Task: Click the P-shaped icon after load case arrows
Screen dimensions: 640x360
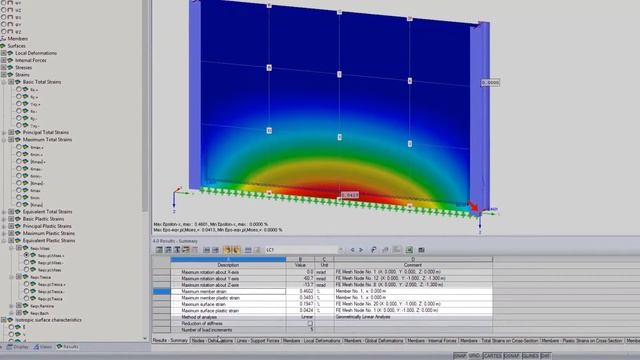Action: click(x=373, y=250)
